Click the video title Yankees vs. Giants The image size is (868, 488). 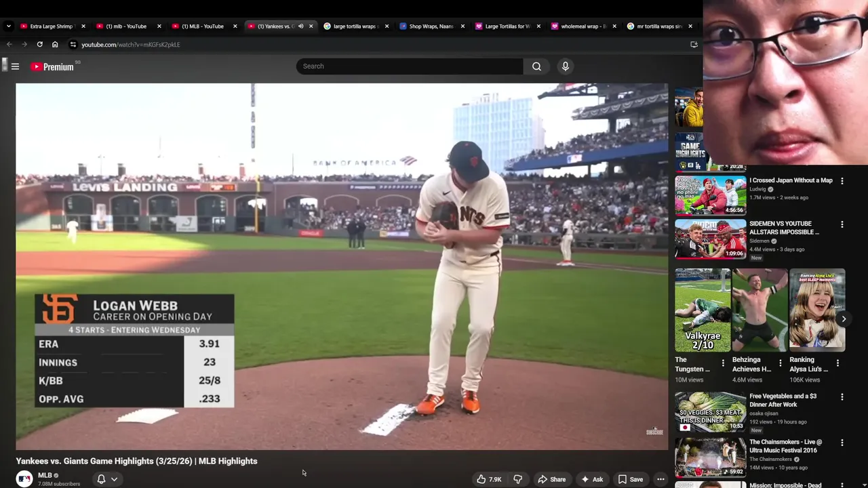click(137, 461)
